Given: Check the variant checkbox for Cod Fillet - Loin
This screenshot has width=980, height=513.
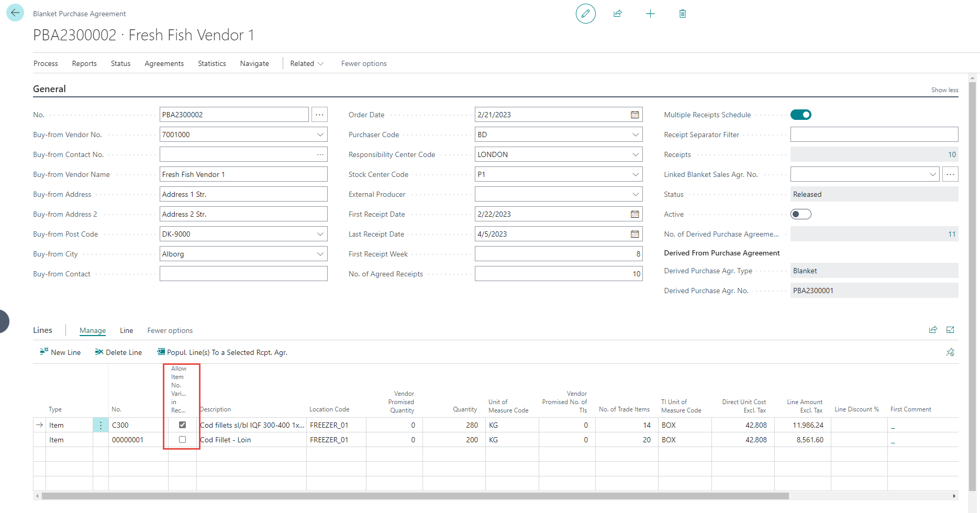Looking at the screenshot, I should coord(182,440).
